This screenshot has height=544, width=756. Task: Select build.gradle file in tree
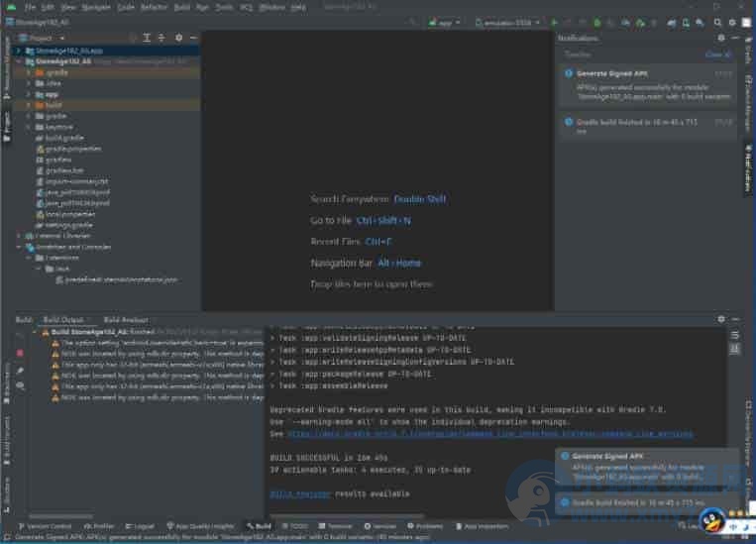point(59,138)
